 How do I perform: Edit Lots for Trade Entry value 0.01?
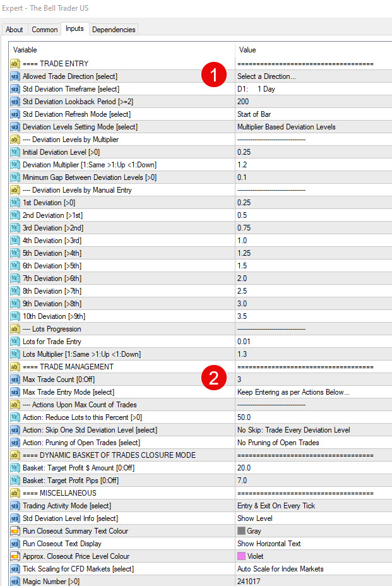click(x=314, y=342)
